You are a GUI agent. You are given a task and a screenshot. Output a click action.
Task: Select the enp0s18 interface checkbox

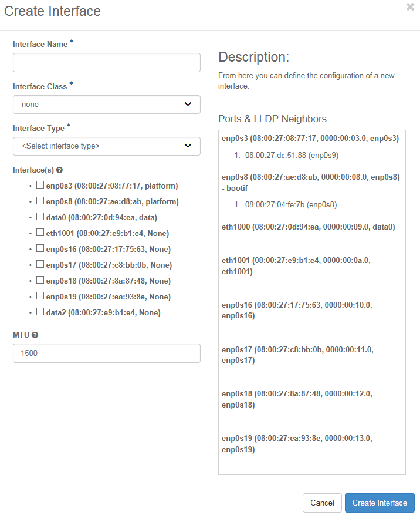[40, 280]
